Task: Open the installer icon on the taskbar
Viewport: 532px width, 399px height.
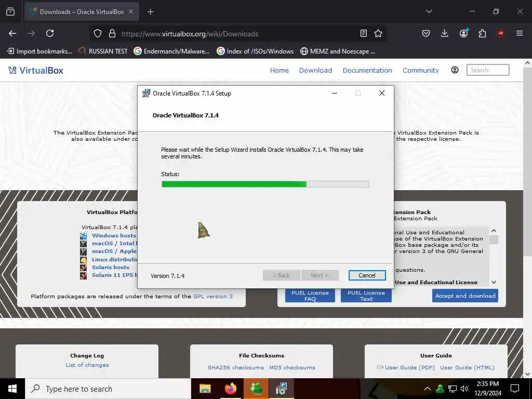Action: [282, 389]
